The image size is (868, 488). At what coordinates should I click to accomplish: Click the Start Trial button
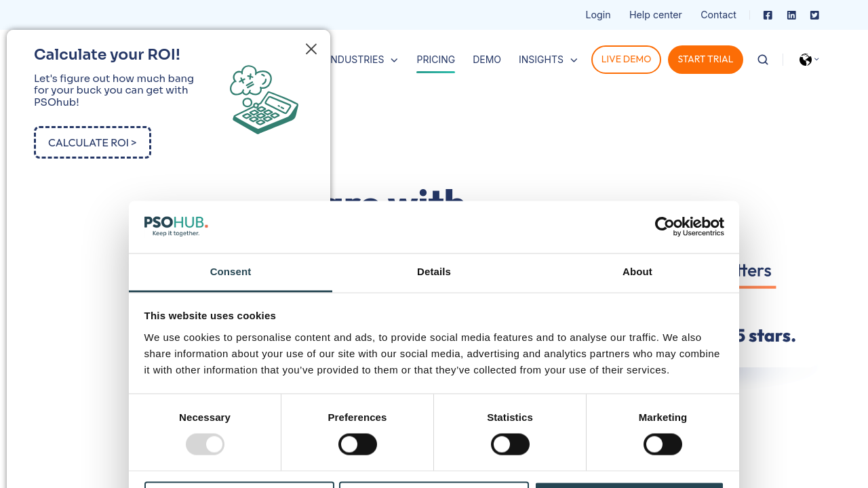tap(705, 60)
